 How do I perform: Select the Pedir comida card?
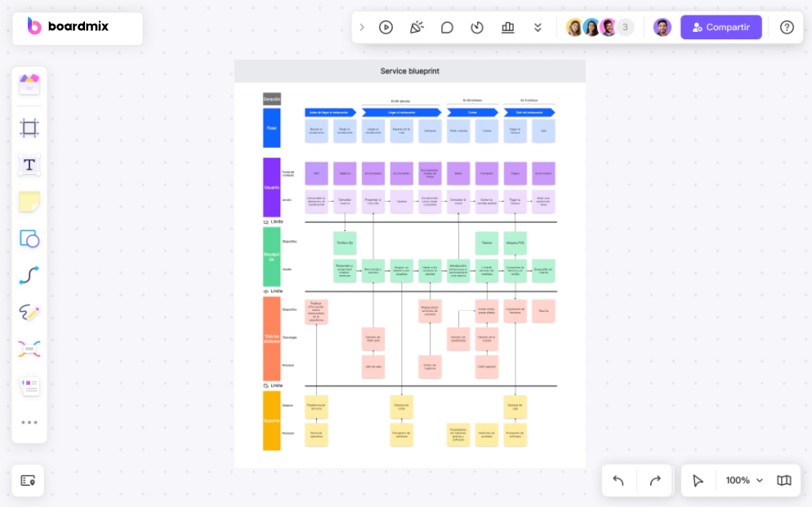click(458, 131)
